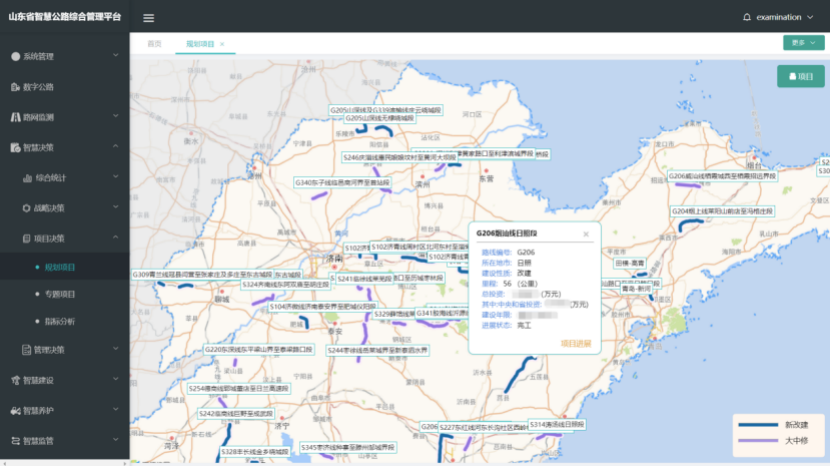
Task: Click the G204 project label on map
Action: coord(722,211)
